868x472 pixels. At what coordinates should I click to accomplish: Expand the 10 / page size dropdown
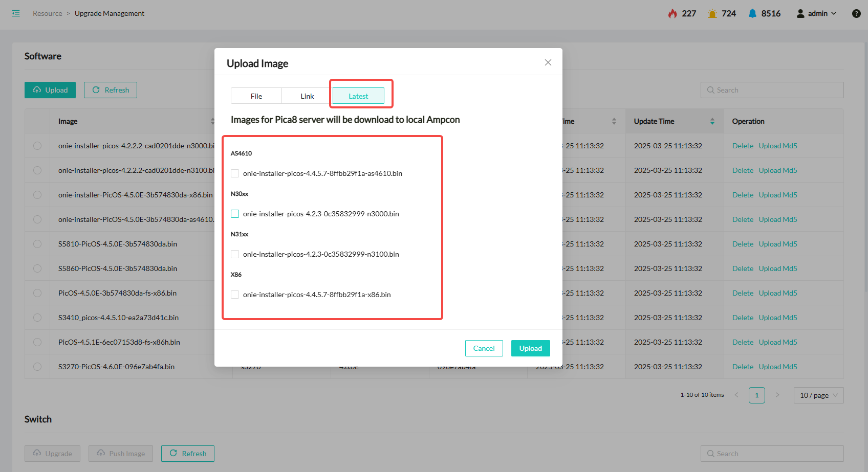(818, 395)
